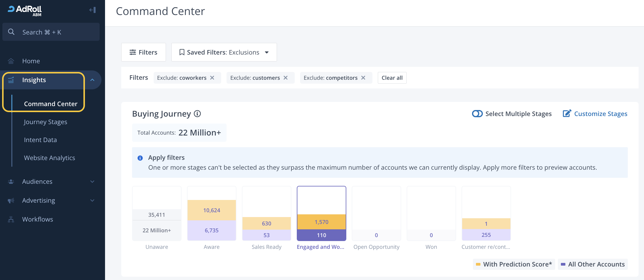The image size is (644, 280).
Task: Go to Intent Data page
Action: point(41,140)
